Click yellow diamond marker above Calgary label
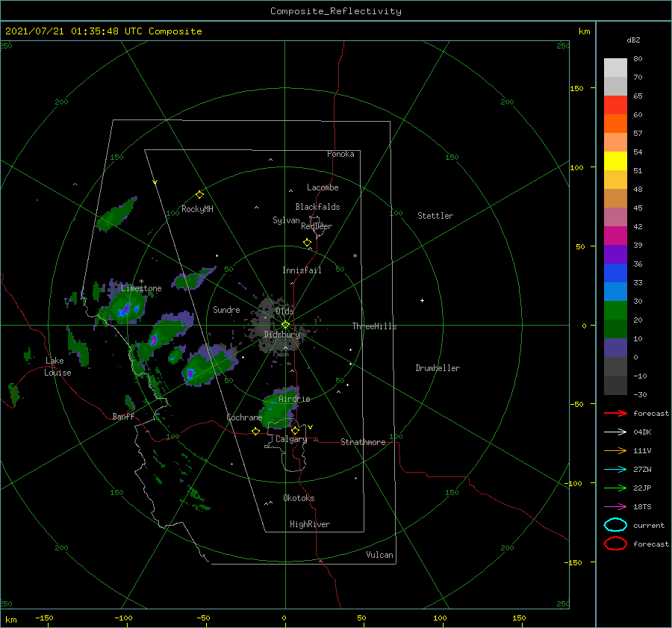This screenshot has height=628, width=672. [x=295, y=430]
